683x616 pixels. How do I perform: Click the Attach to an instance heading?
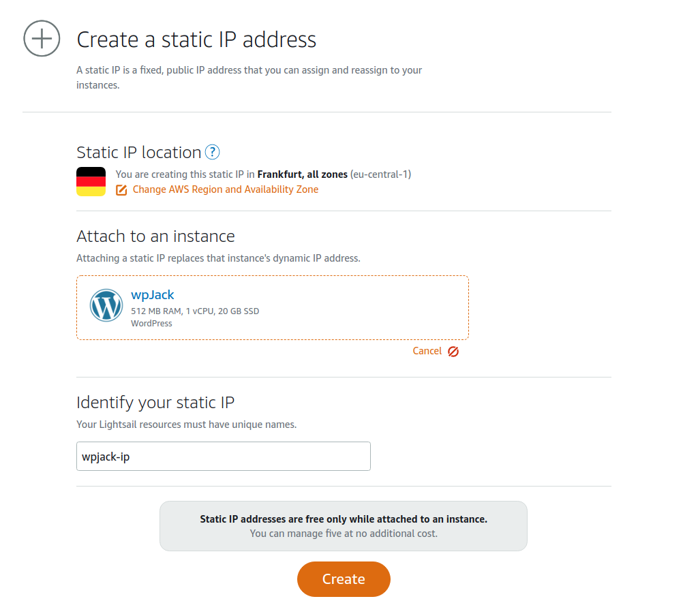pyautogui.click(x=155, y=236)
